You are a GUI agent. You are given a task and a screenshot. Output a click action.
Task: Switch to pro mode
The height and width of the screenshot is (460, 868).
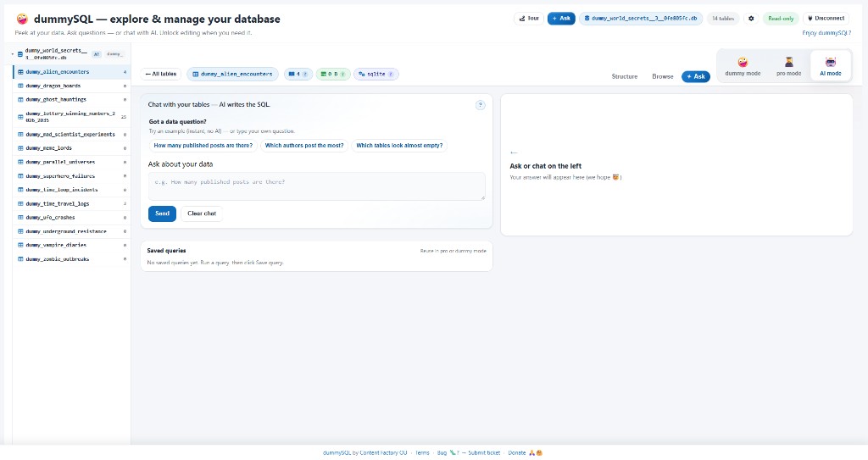pos(788,66)
